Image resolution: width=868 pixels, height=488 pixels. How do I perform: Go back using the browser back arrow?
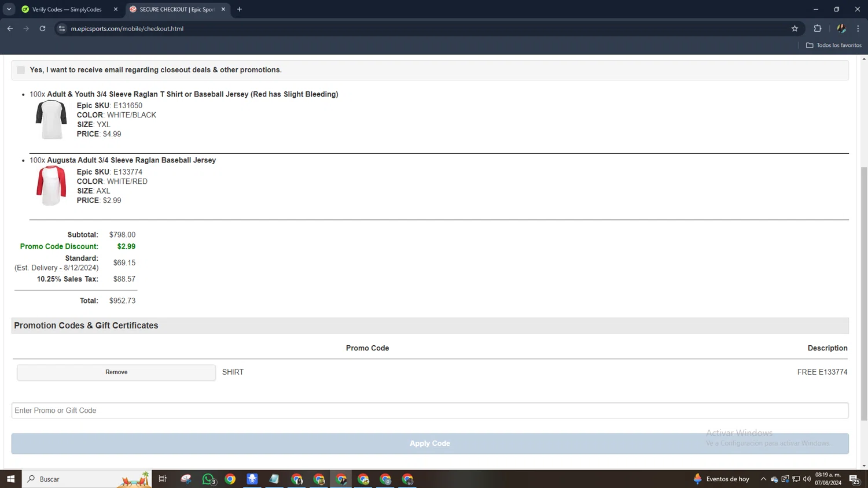pyautogui.click(x=10, y=28)
